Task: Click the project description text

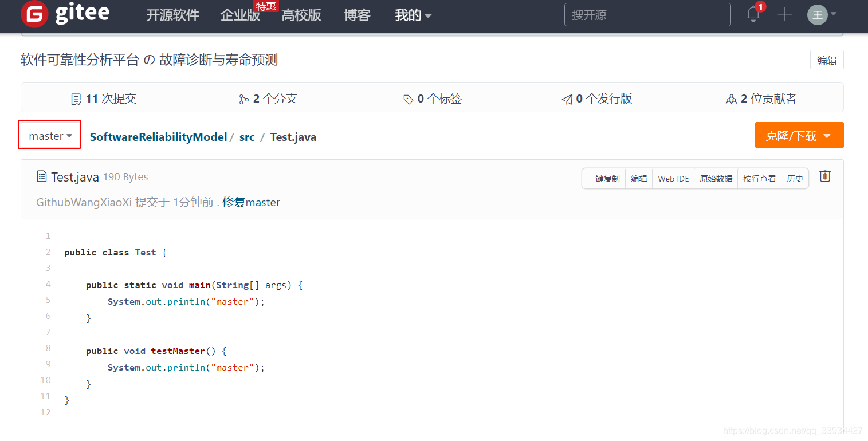Action: 149,60
